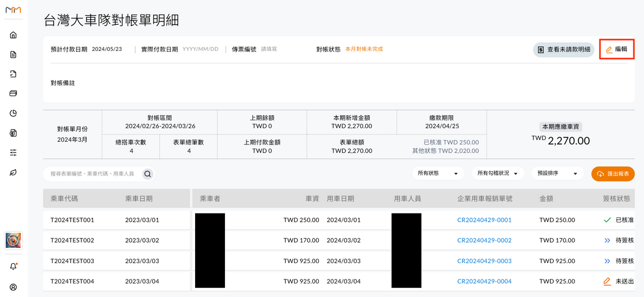Click the 未送出 pencil icon in T2024TEST004 row

[607, 281]
